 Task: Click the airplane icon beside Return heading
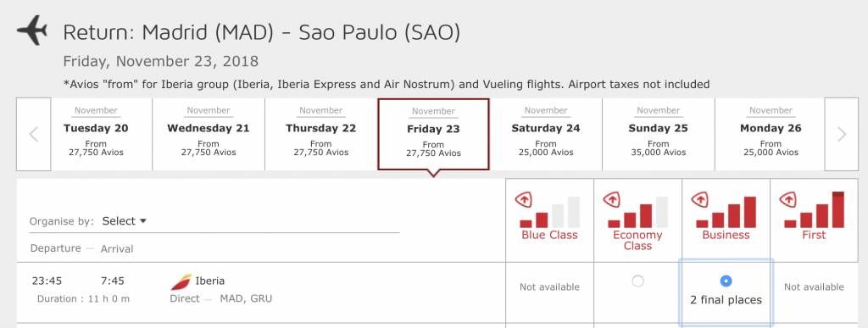tap(32, 31)
